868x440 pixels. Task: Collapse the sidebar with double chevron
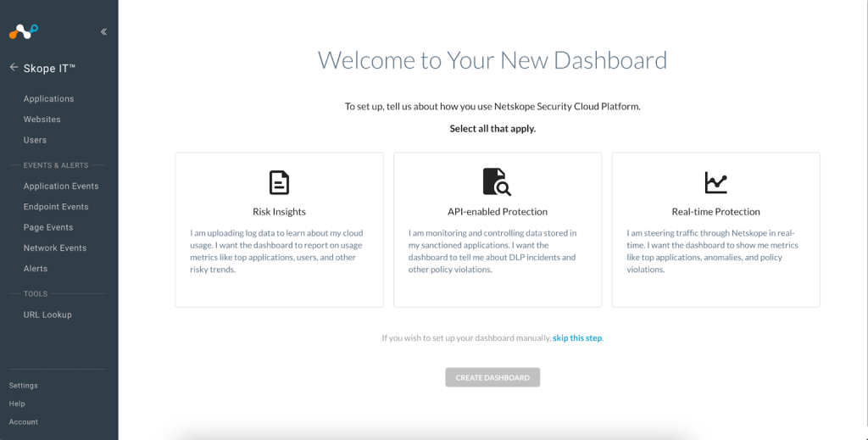pyautogui.click(x=103, y=31)
